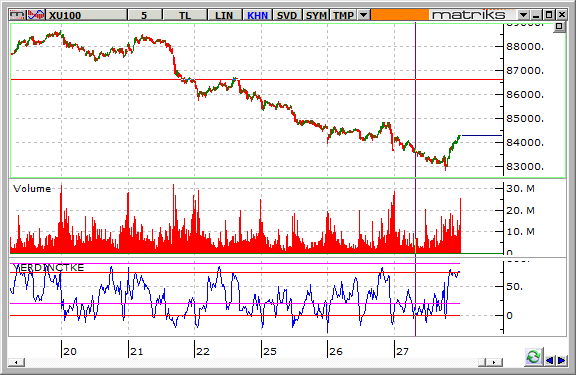Screen dimensions: 576x375
Task: Minimize the chart window
Action: click(x=536, y=15)
